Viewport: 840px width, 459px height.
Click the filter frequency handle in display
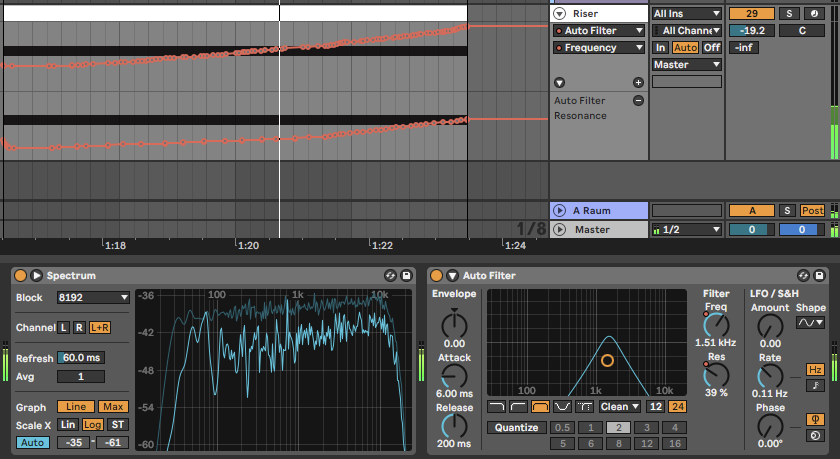607,360
